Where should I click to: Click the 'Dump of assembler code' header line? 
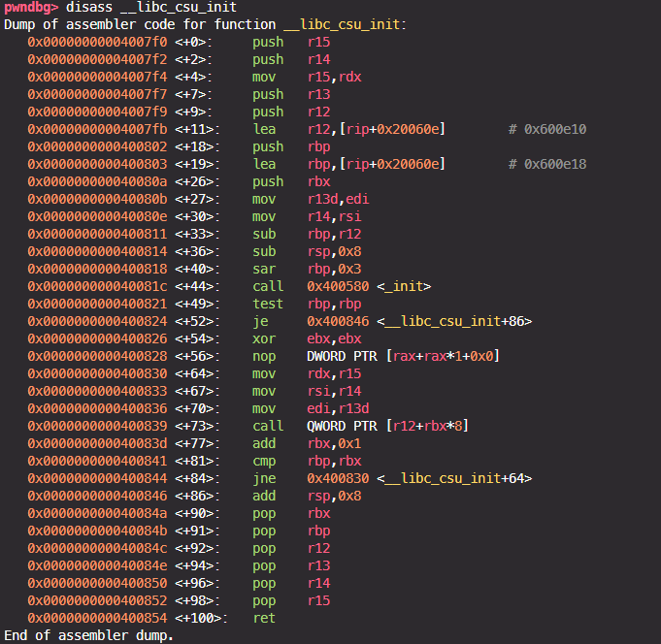205,24
